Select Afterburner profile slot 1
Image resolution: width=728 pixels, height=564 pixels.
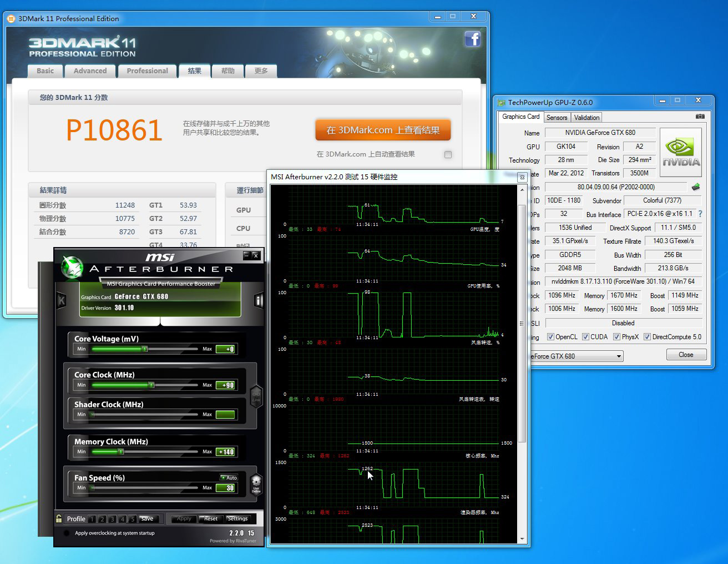(92, 519)
